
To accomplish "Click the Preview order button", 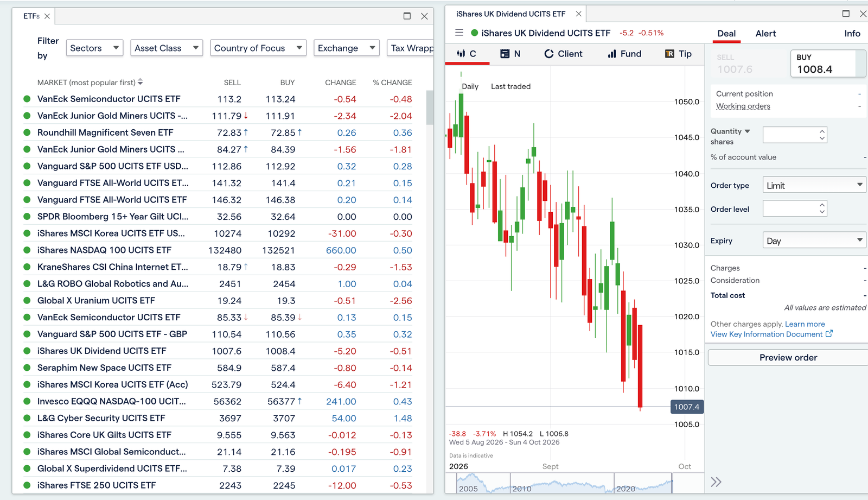I will tap(788, 357).
